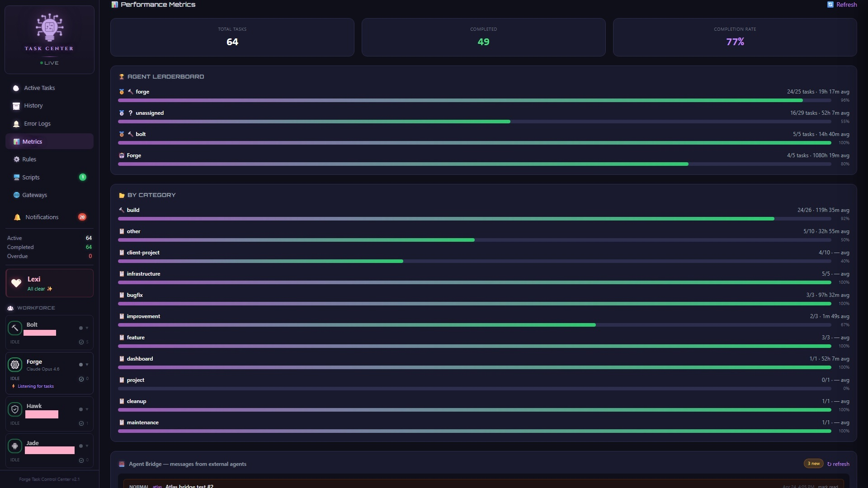Click Jade's android avatar icon
868x488 pixels.
coord(15,446)
